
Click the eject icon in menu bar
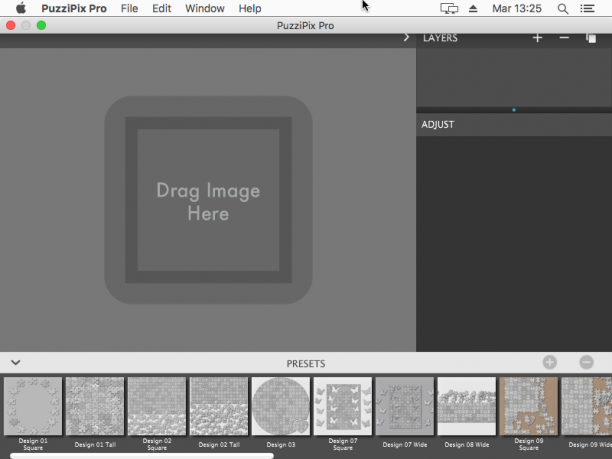pos(473,9)
